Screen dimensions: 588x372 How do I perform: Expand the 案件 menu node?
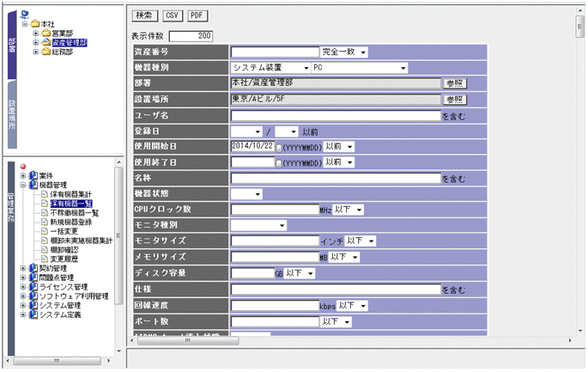[23, 175]
